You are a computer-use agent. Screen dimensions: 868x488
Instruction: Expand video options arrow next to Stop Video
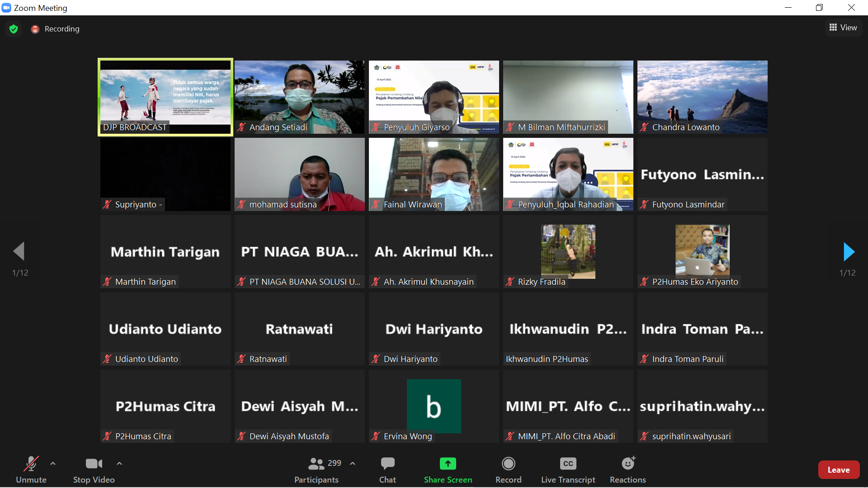119,463
